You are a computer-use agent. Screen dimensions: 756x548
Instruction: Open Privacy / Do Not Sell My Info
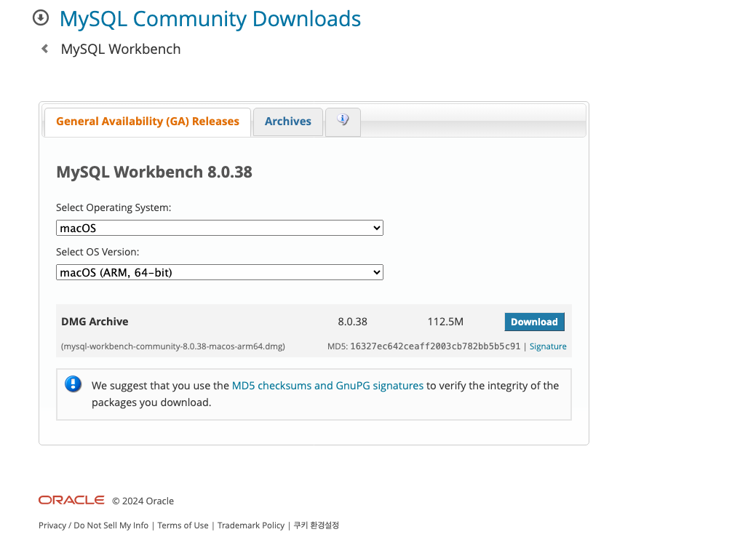[x=94, y=525]
